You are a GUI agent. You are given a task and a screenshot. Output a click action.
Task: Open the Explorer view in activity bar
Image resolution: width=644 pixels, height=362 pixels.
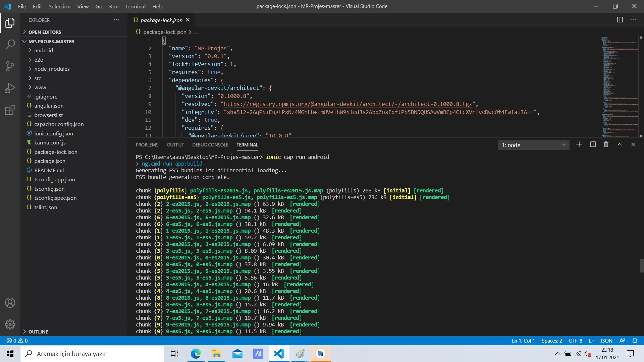click(x=10, y=23)
